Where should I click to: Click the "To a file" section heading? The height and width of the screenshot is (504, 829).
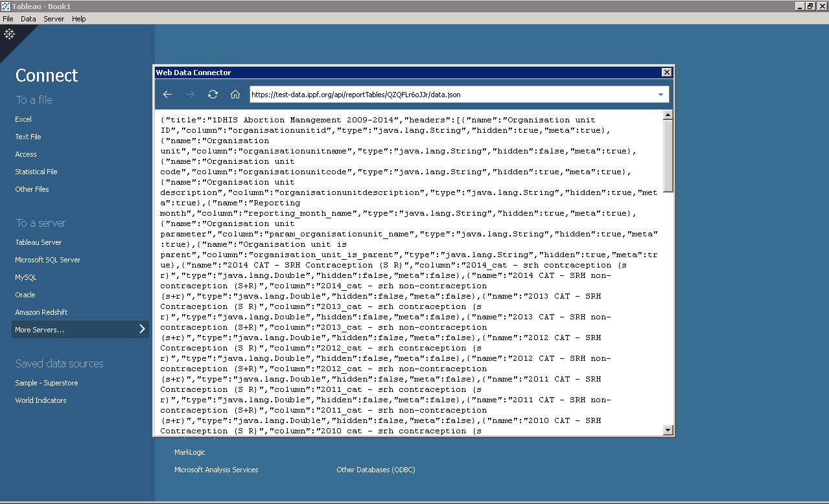click(34, 100)
